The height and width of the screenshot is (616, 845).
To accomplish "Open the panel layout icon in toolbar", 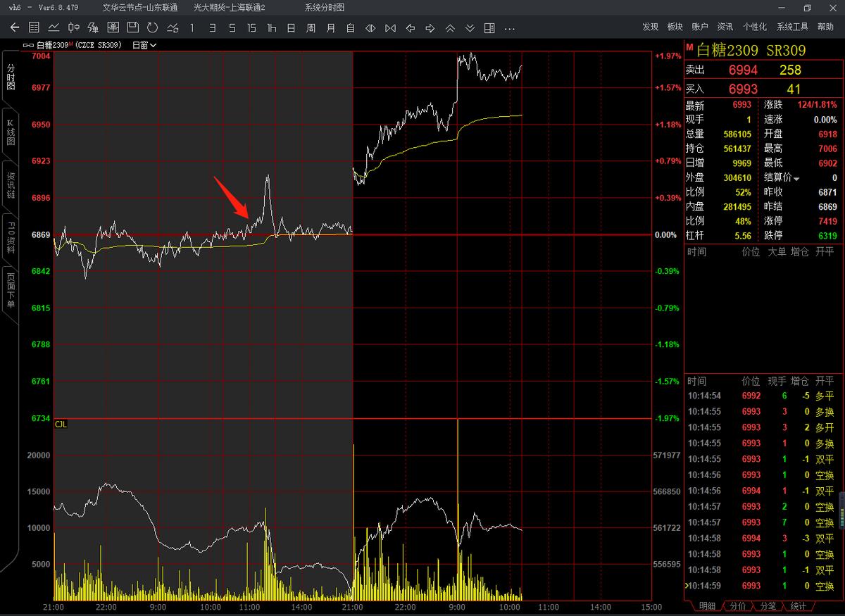I will pos(490,28).
